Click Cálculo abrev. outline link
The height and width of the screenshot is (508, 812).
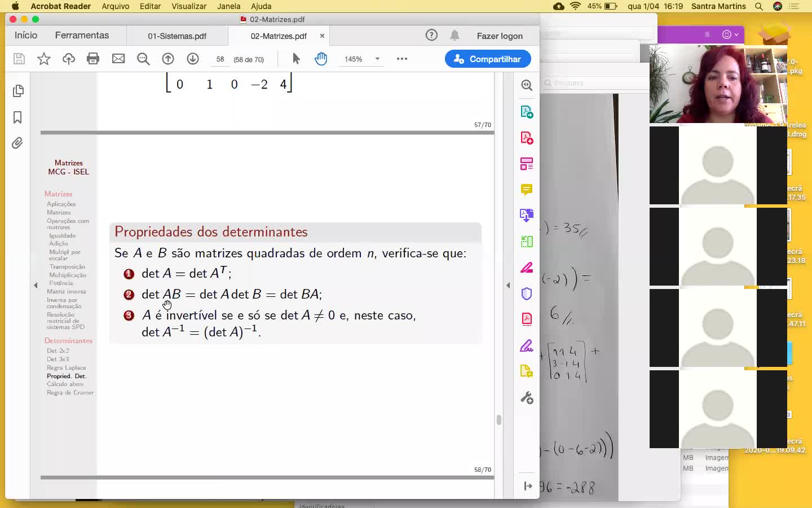click(65, 384)
